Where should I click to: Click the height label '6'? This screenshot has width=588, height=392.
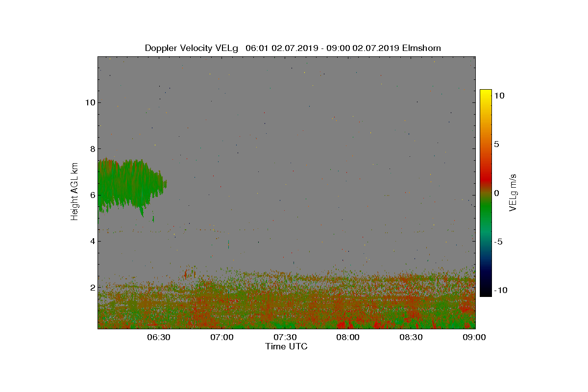(x=92, y=195)
